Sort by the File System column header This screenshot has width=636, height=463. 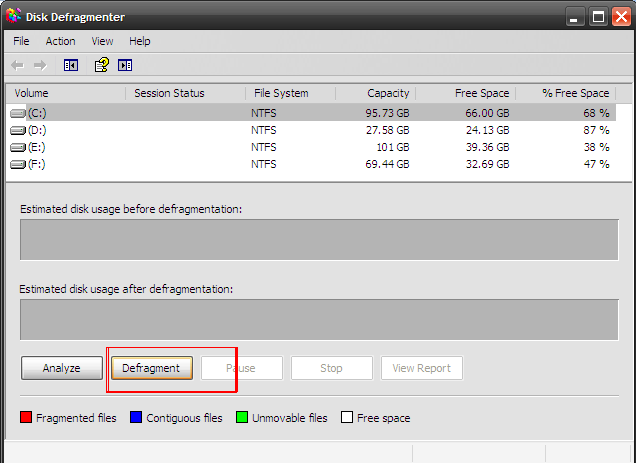coord(290,93)
